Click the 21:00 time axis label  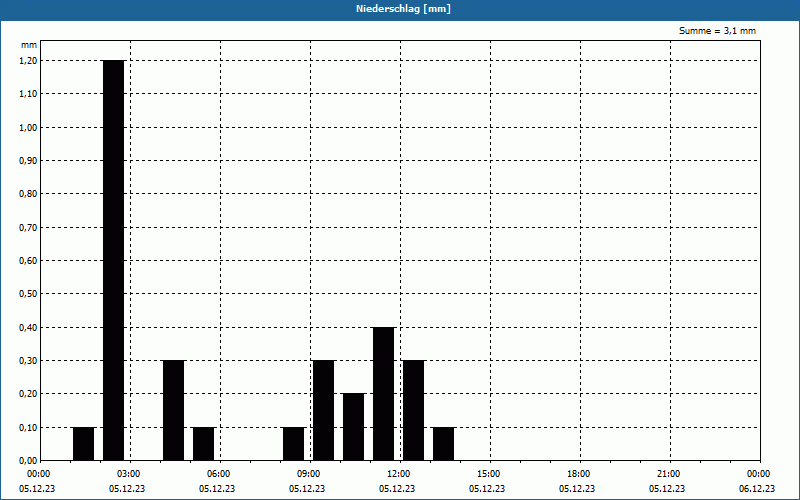tap(669, 474)
